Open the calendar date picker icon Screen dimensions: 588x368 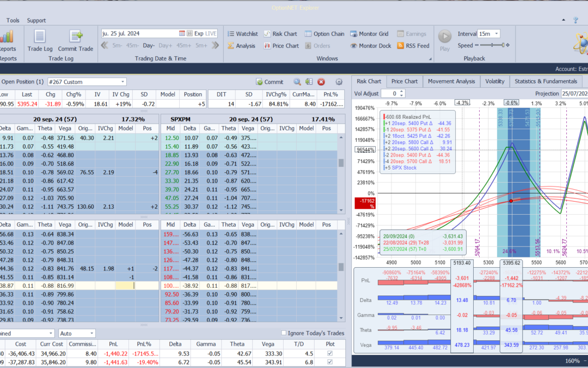pos(182,33)
